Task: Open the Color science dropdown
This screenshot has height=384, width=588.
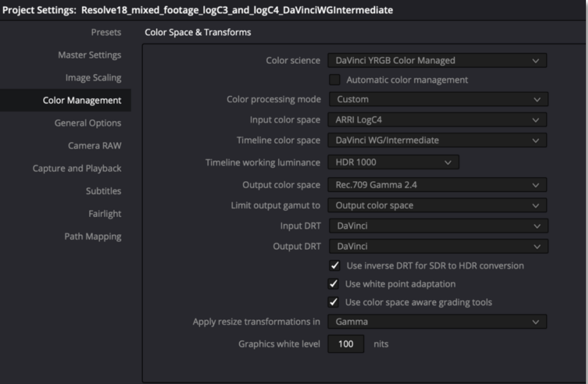Action: point(437,60)
